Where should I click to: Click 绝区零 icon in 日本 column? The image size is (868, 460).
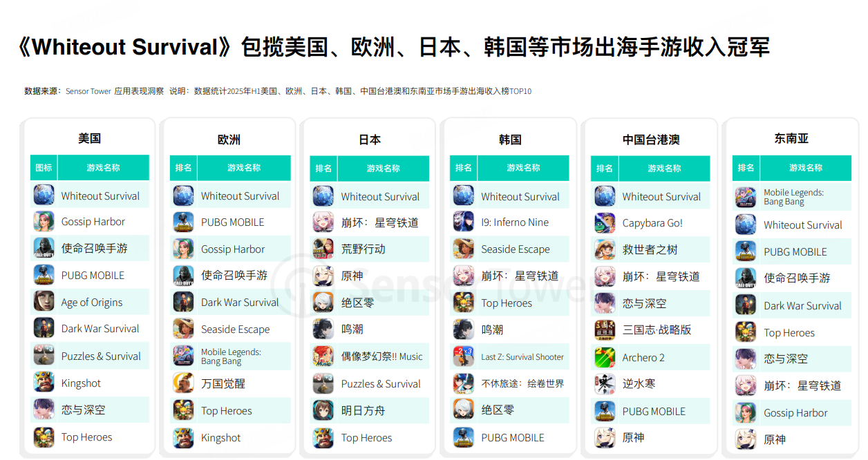coord(323,302)
